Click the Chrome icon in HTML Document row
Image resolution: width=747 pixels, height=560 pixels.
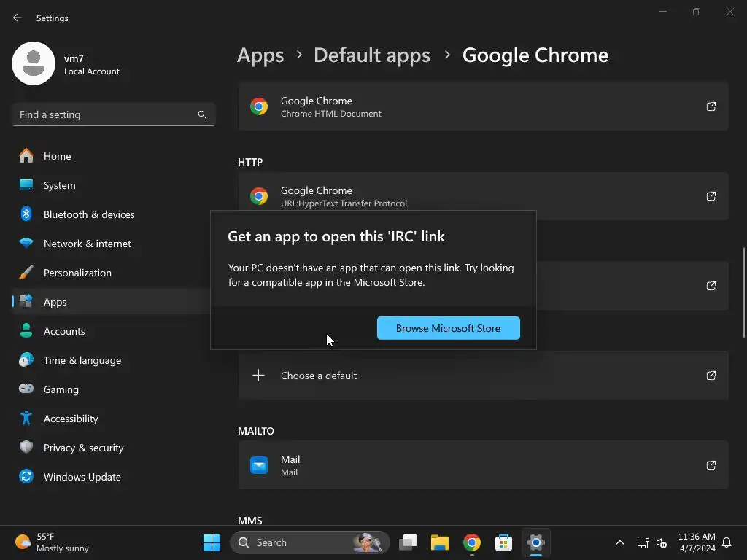click(259, 106)
